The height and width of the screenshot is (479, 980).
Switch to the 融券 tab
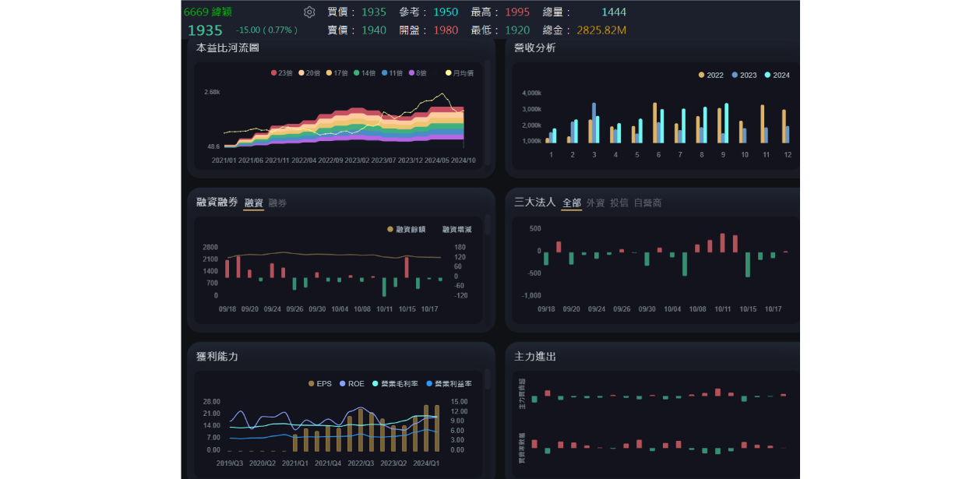[277, 203]
